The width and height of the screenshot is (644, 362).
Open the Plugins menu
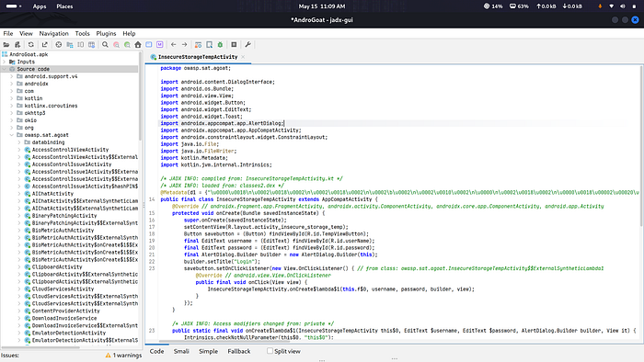tap(106, 34)
